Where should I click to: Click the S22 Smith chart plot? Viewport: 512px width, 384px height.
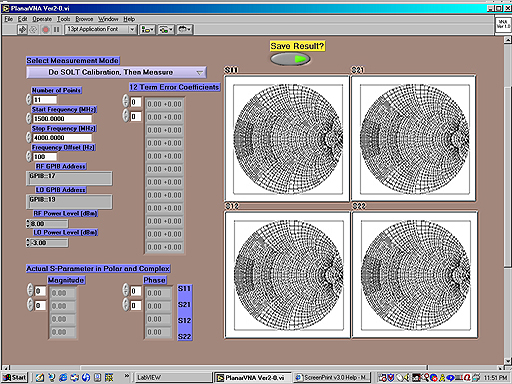point(415,275)
